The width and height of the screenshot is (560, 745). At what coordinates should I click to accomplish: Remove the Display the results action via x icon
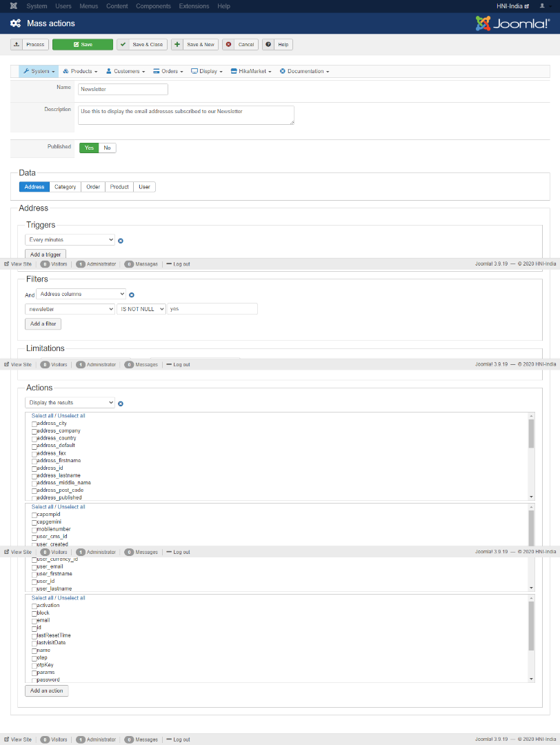(121, 404)
